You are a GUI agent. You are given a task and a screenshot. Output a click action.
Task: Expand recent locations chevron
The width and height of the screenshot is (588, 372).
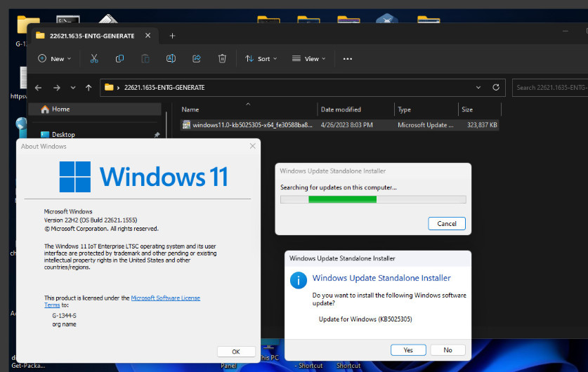point(73,88)
